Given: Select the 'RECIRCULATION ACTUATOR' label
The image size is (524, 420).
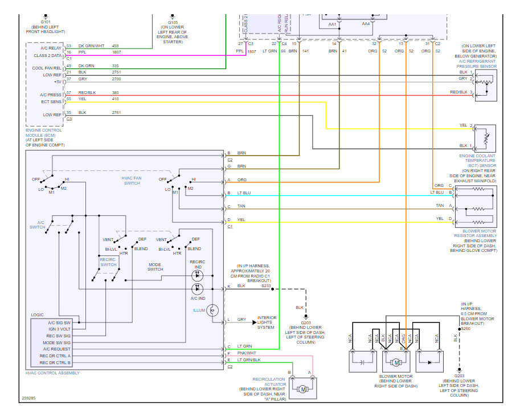Looking at the screenshot, I should pos(269,382).
